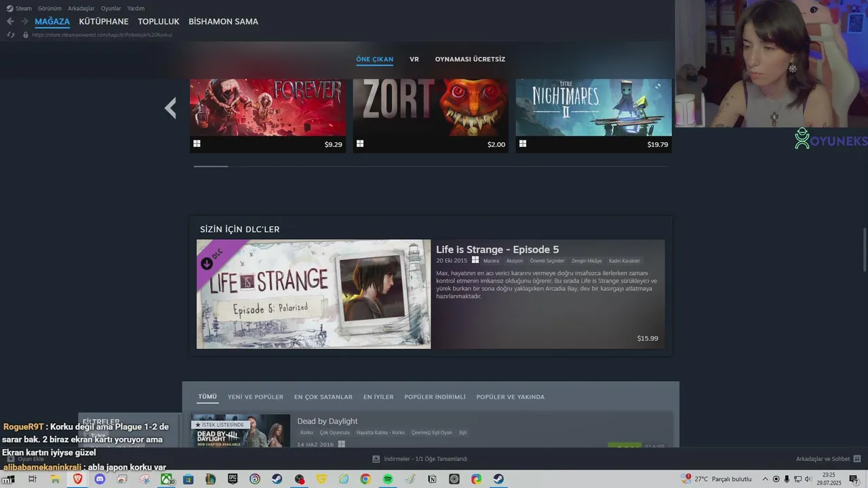The height and width of the screenshot is (488, 868).
Task: Go back with the Steam back arrow
Action: (10, 22)
